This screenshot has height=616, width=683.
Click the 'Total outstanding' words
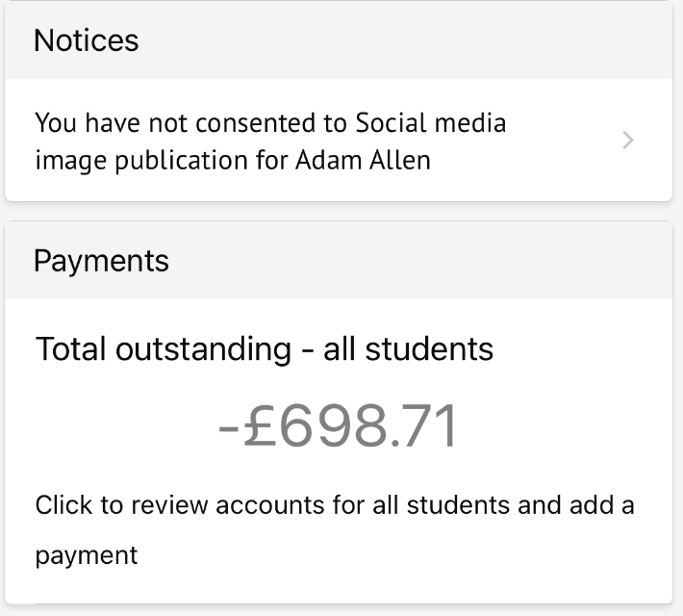[163, 348]
